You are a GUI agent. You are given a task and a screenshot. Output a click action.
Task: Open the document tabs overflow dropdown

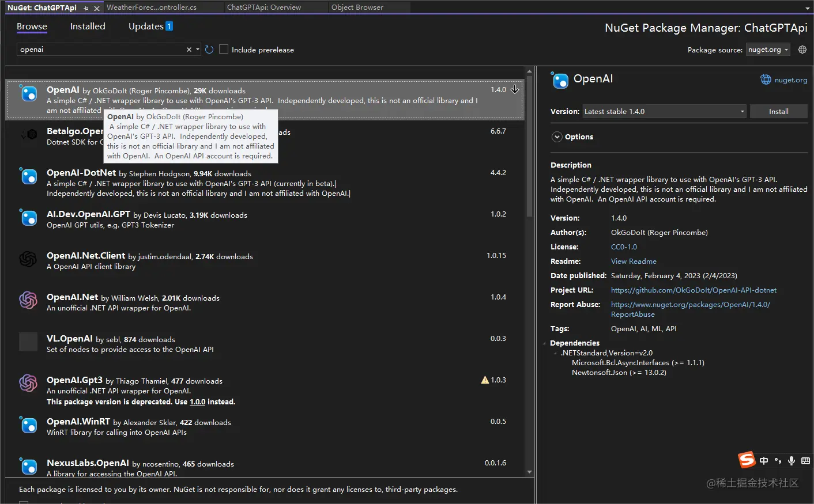pyautogui.click(x=807, y=9)
